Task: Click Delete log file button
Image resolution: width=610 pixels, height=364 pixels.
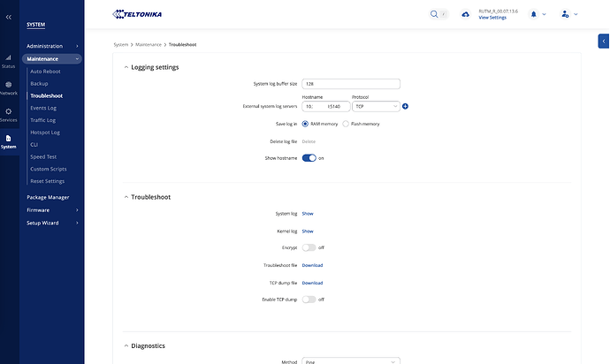Action: tap(309, 141)
